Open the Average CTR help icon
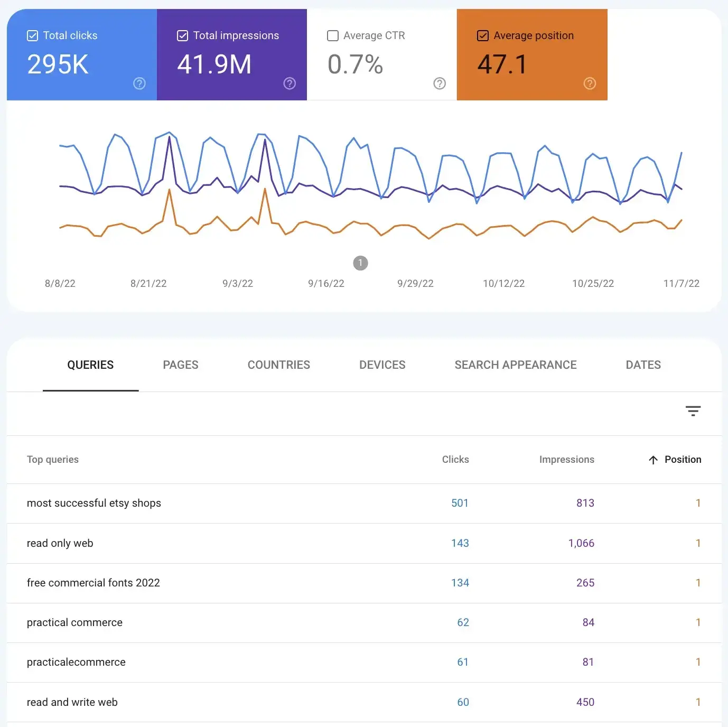The width and height of the screenshot is (728, 727). pyautogui.click(x=439, y=83)
